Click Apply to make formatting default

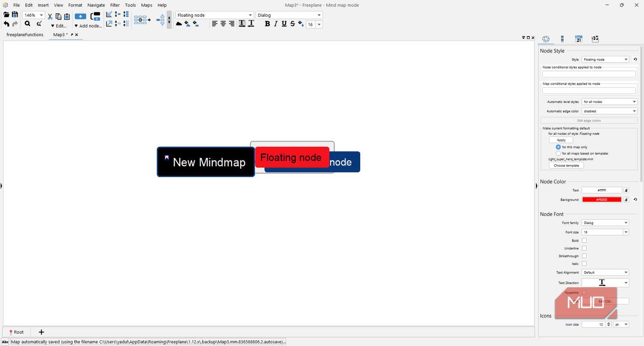tap(561, 140)
